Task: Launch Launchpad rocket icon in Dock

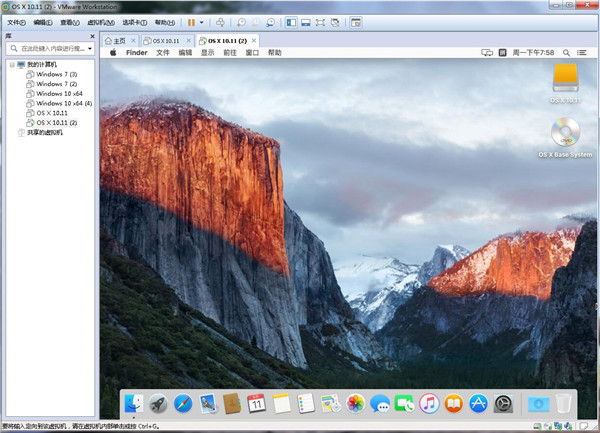Action: pyautogui.click(x=158, y=404)
